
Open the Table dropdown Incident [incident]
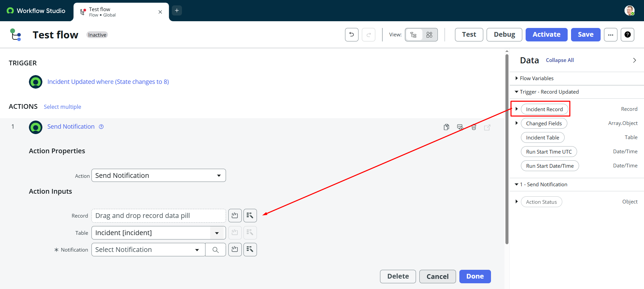click(159, 233)
